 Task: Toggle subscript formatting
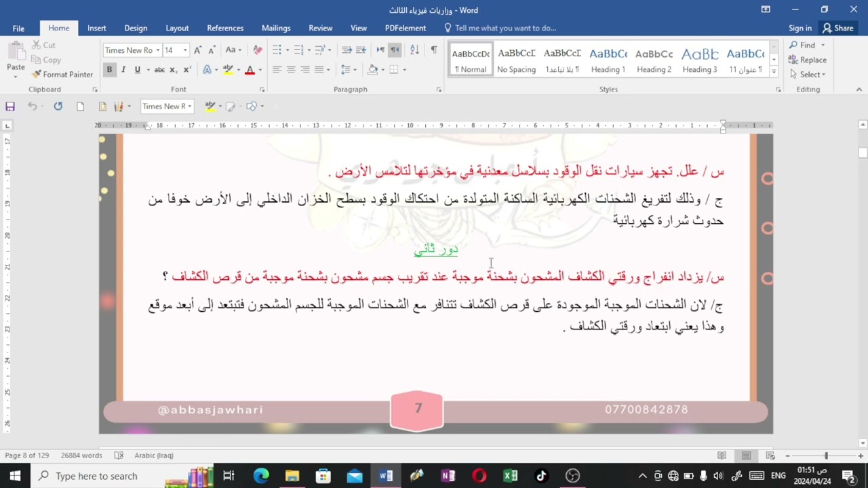point(174,70)
